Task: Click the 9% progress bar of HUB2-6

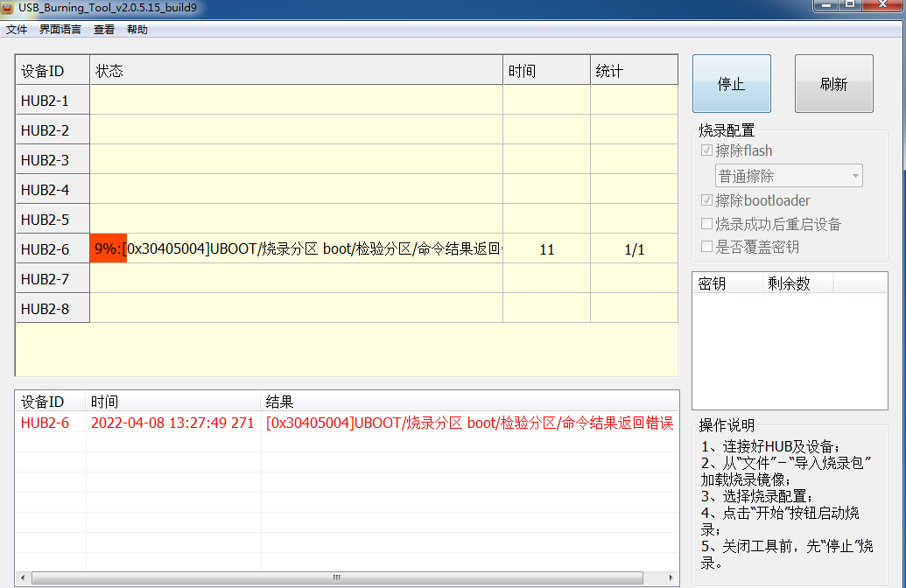Action: coord(108,248)
